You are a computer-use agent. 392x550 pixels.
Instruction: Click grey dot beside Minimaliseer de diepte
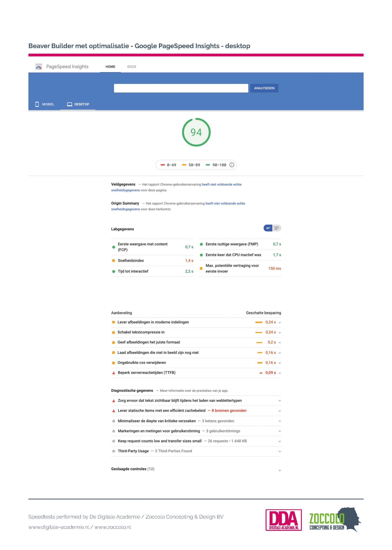pyautogui.click(x=114, y=421)
